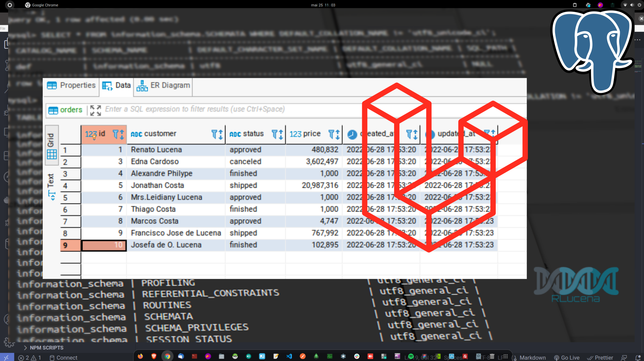Switch to the ER Diagram tab
644x361 pixels.
pyautogui.click(x=163, y=85)
